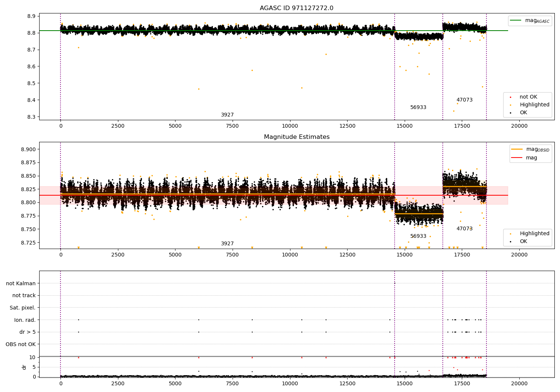Click x-axis tick '17500' under the Magnitude Estimates plot
Viewport: 560px width, 392px height.
click(462, 255)
